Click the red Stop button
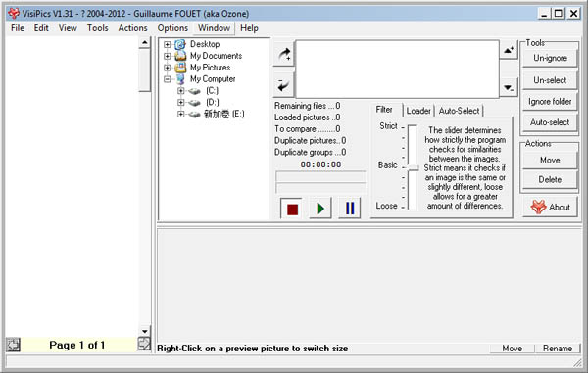The width and height of the screenshot is (588, 373). [x=292, y=209]
